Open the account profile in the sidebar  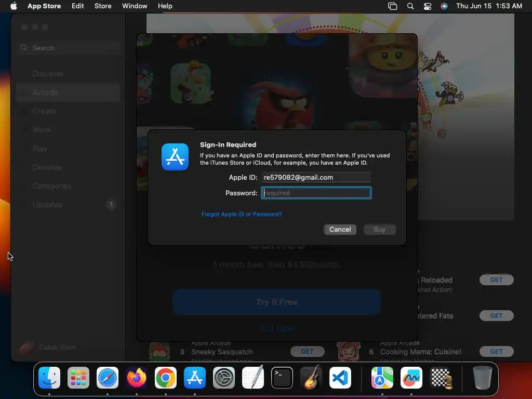coord(47,347)
